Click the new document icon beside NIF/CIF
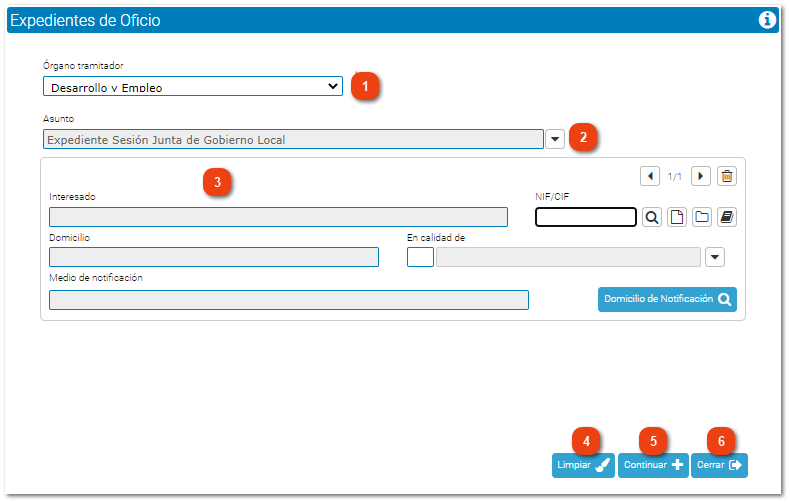The image size is (790, 503). pyautogui.click(x=677, y=217)
